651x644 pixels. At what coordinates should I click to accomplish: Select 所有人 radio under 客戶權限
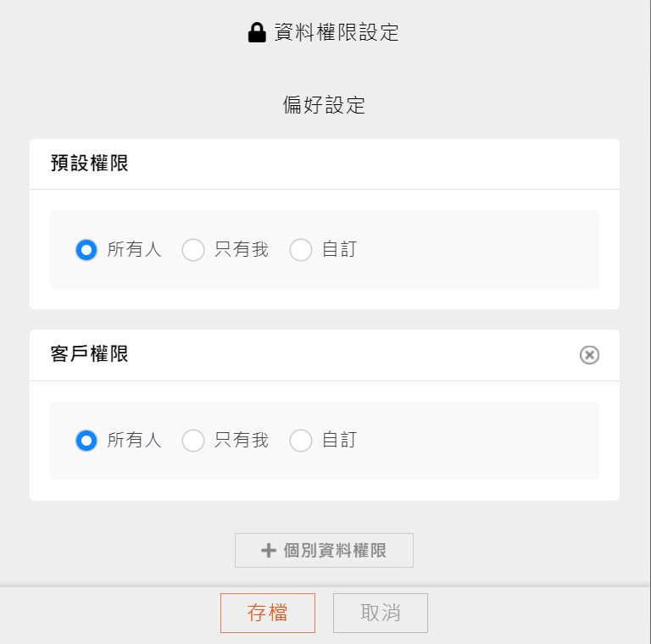pyautogui.click(x=86, y=441)
